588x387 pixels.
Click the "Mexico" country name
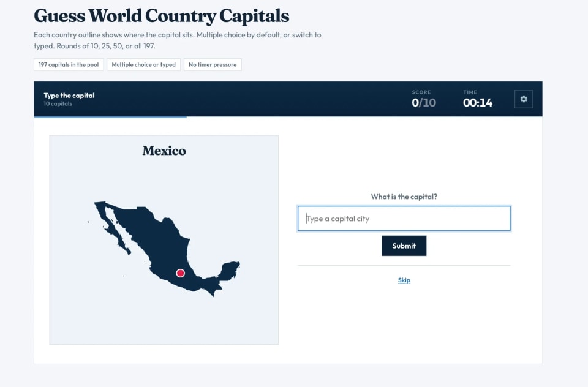[x=164, y=151]
